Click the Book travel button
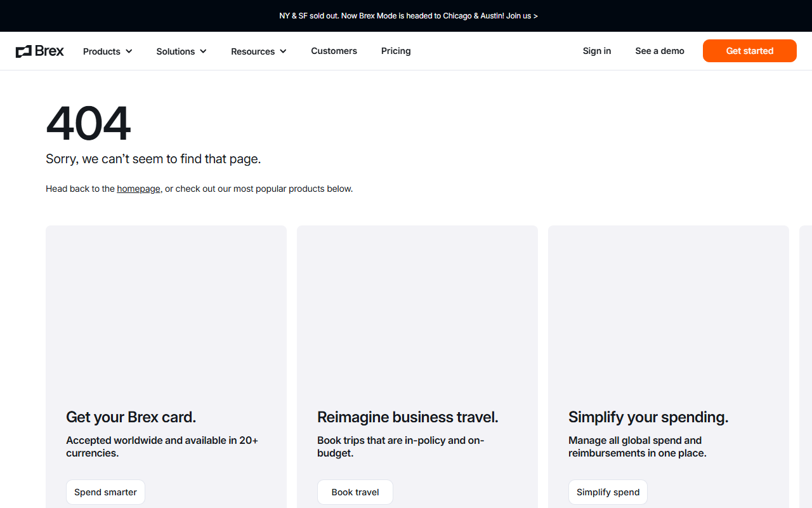Screen dimensions: 812x508 [355, 492]
